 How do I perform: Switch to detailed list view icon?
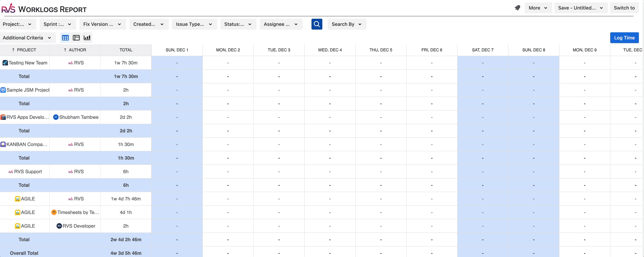(x=76, y=38)
